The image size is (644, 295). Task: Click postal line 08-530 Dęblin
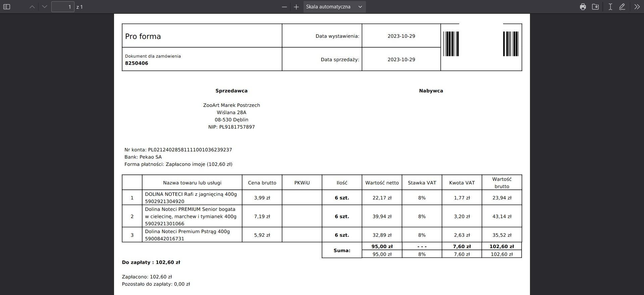(x=231, y=120)
